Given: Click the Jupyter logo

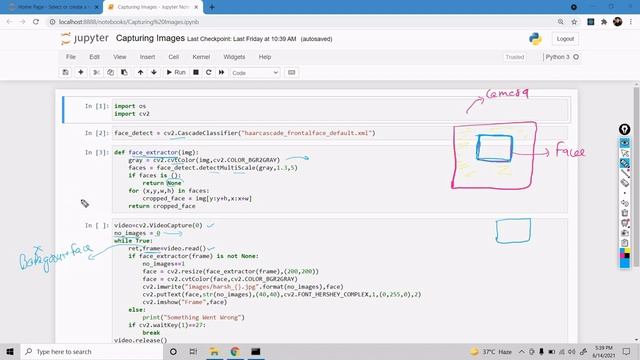Looking at the screenshot, I should tap(84, 38).
